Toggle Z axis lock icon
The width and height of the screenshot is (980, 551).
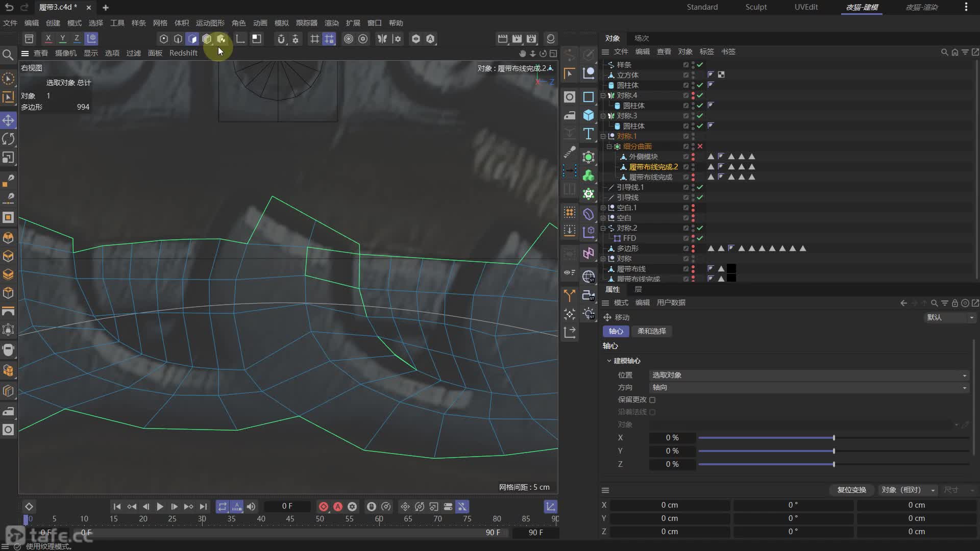point(77,39)
